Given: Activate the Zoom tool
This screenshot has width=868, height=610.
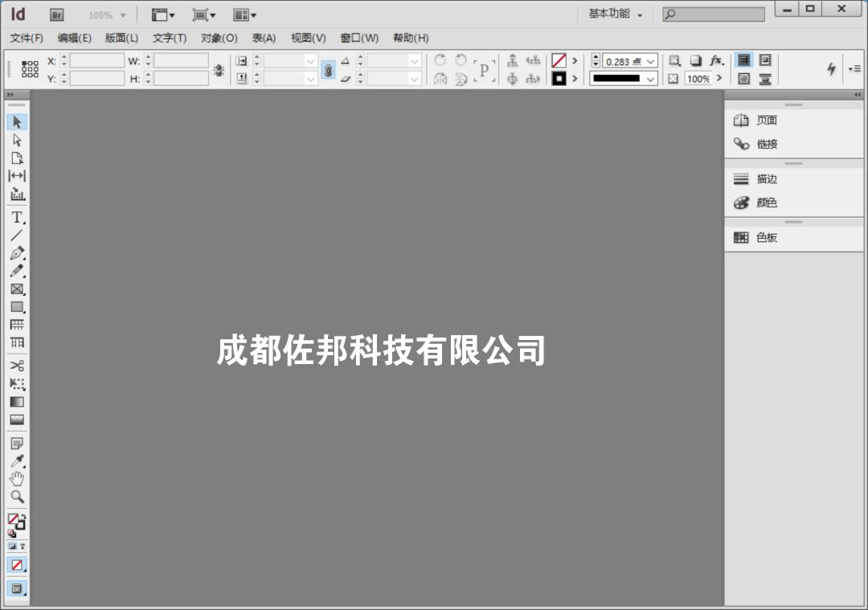Looking at the screenshot, I should pos(17,496).
